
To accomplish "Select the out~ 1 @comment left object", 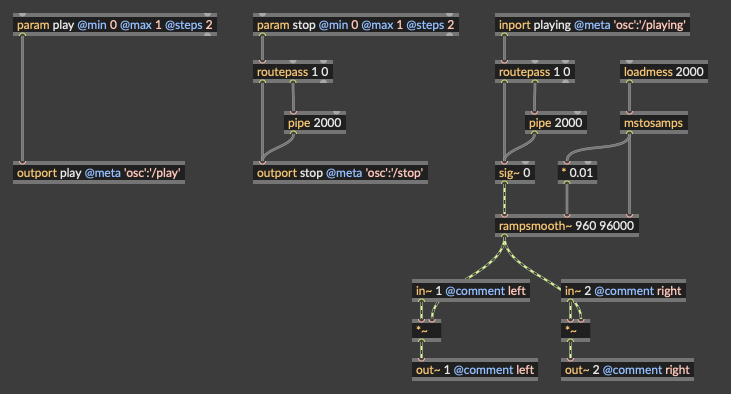I will pos(475,370).
